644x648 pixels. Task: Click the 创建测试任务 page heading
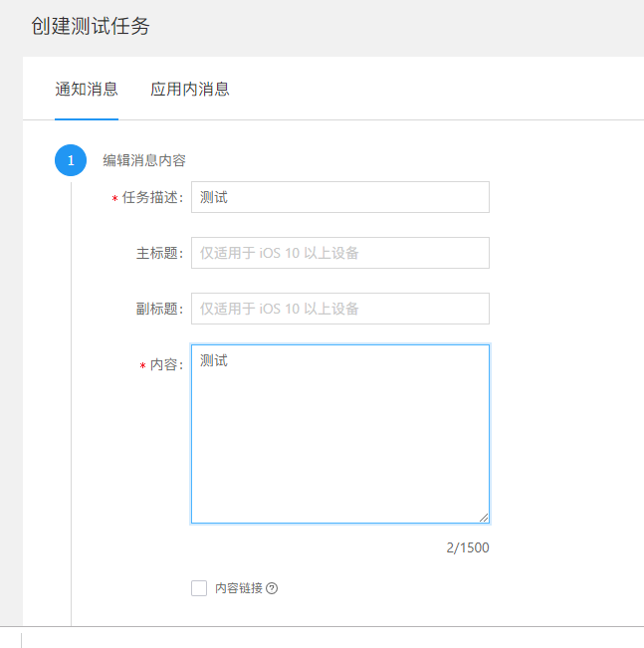pyautogui.click(x=91, y=26)
